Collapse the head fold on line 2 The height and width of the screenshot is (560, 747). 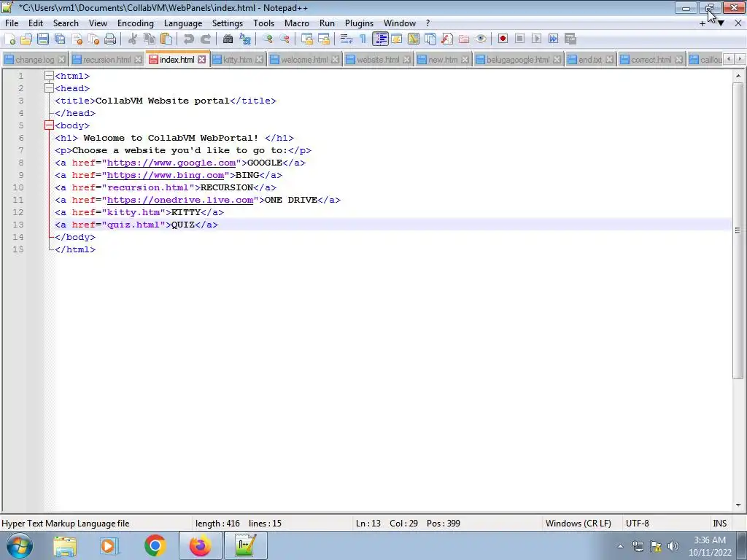coord(49,88)
